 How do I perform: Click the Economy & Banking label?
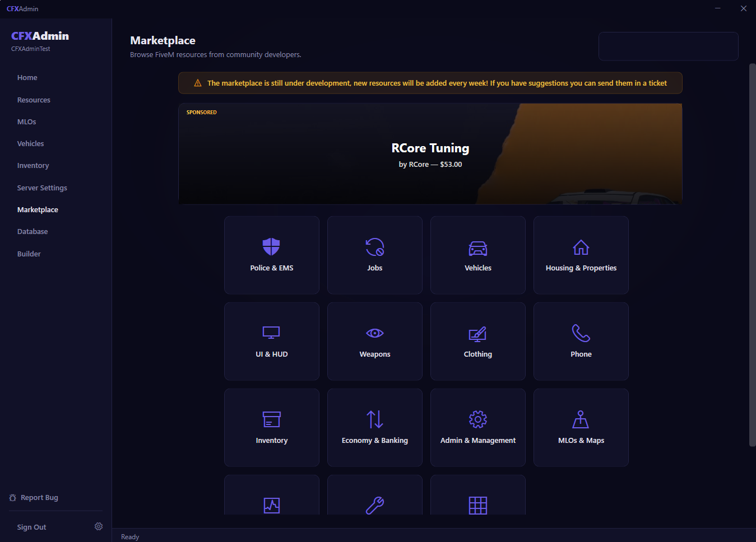click(x=375, y=441)
